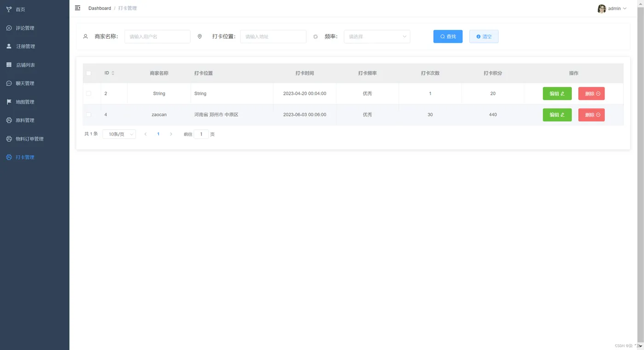Open 首页 in the sidebar

click(x=34, y=9)
